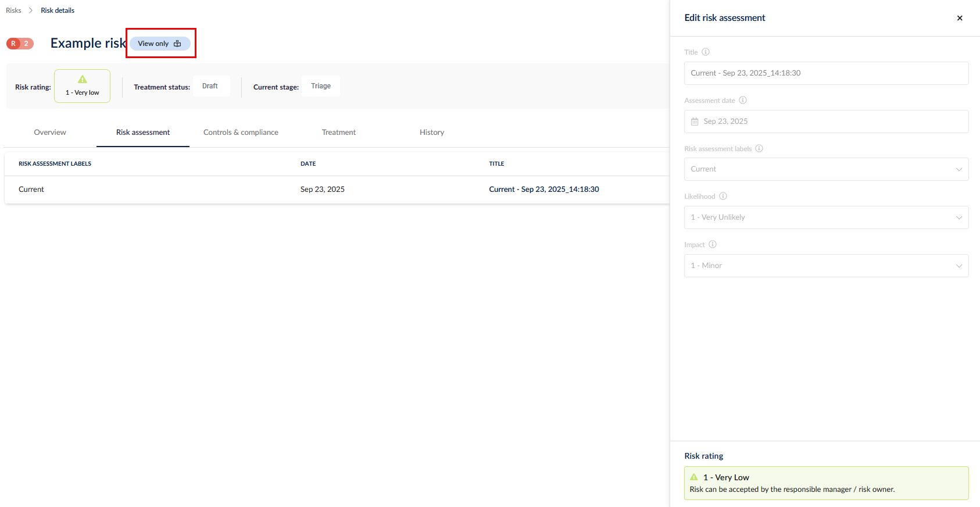Go to the Treatment tab

[339, 133]
